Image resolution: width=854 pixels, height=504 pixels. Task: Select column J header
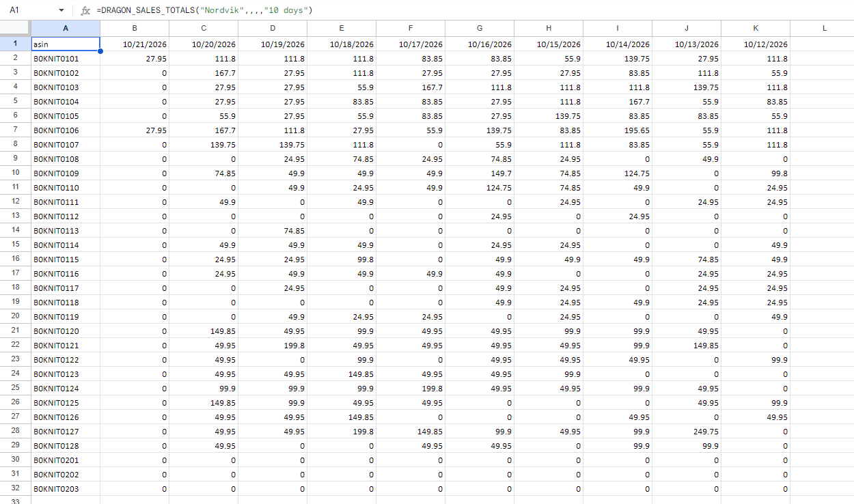[687, 28]
